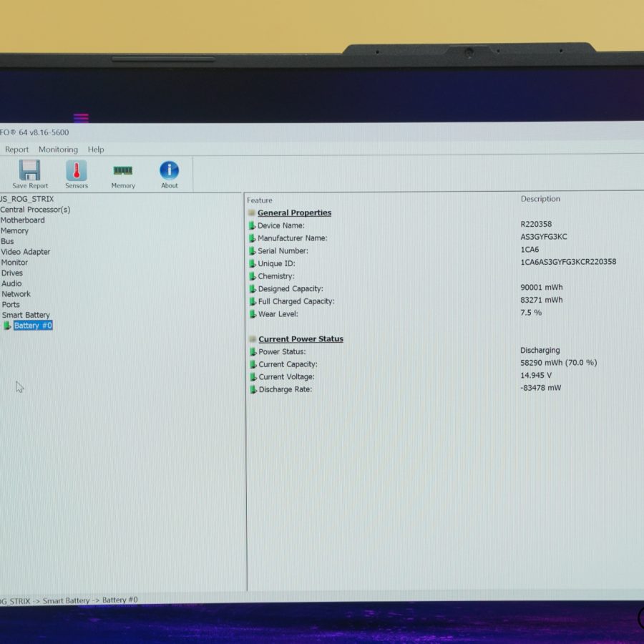Click the window title with version v8.16-5600
This screenshot has height=644, width=644.
(x=34, y=132)
